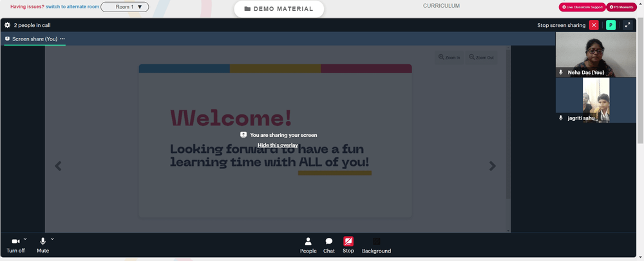644x261 pixels.
Task: Click Neha Das microphone icon
Action: 561,72
